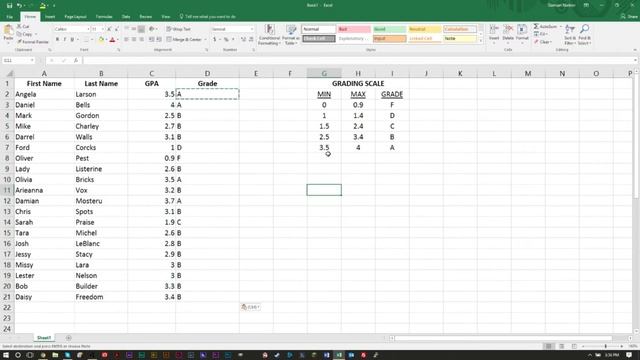This screenshot has width=640, height=360.
Task: Save the workbook from Quick Access Toolbar
Action: point(9,5)
